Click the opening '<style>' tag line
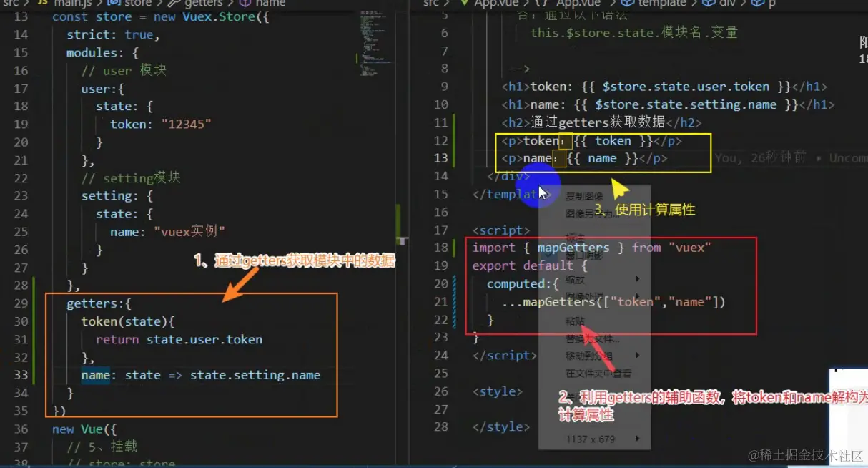 click(498, 391)
